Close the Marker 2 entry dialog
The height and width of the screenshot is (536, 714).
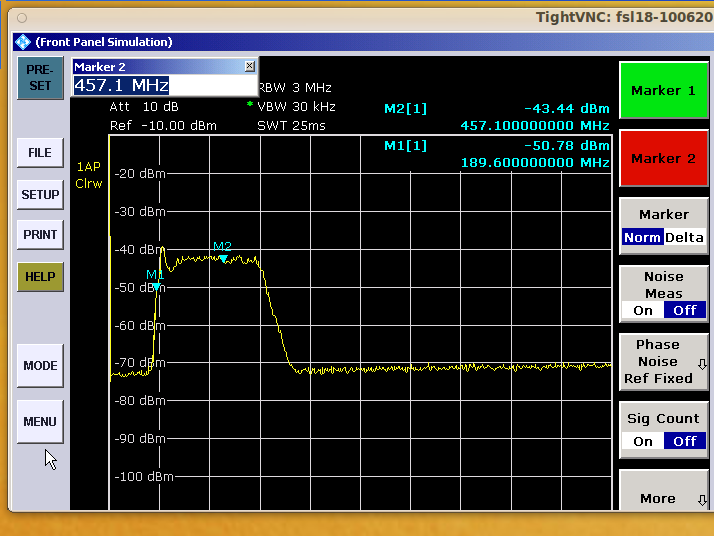coord(250,66)
